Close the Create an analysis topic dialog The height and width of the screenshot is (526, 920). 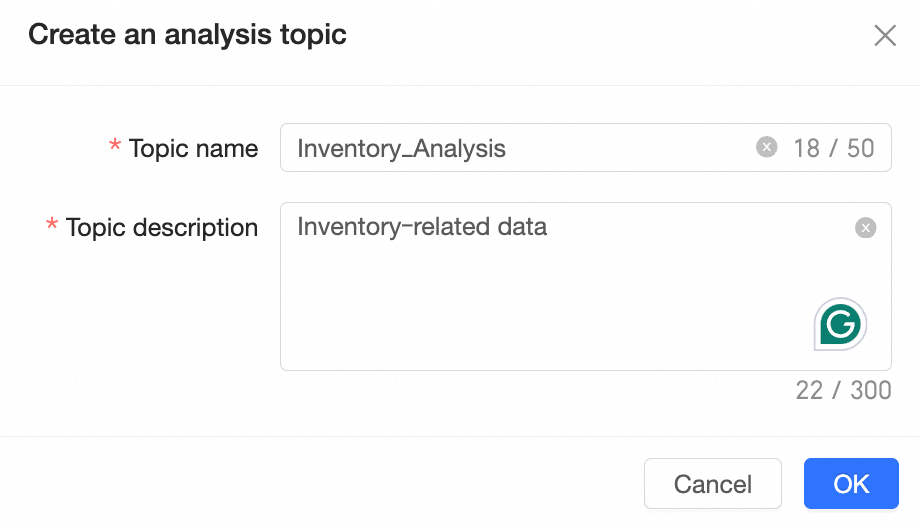point(885,36)
